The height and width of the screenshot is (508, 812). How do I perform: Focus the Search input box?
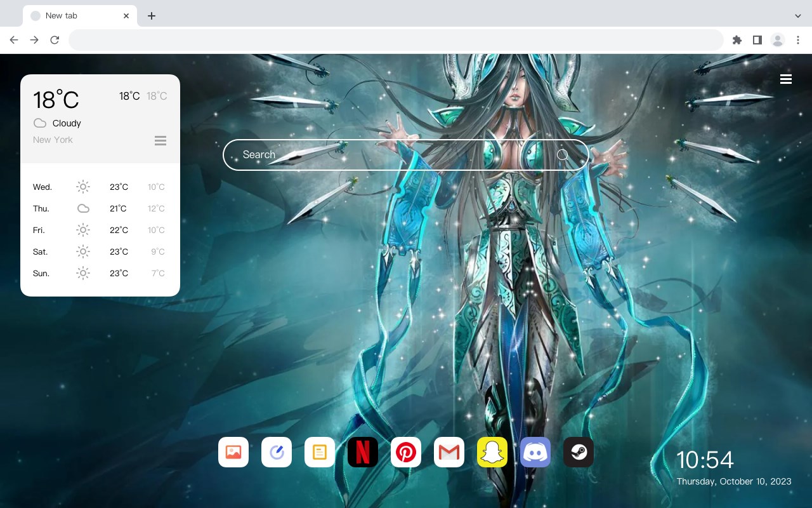[x=406, y=155]
